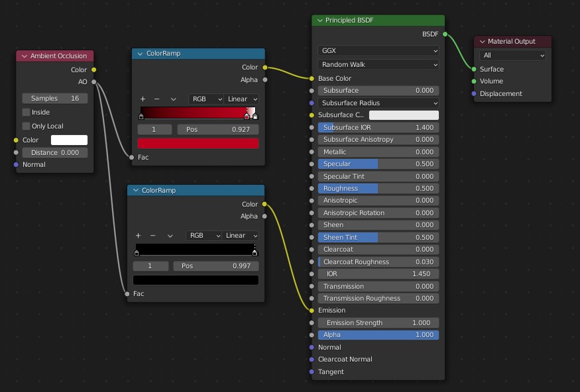
Task: Click the AO output socket on Ambient Occlusion
Action: tap(93, 82)
